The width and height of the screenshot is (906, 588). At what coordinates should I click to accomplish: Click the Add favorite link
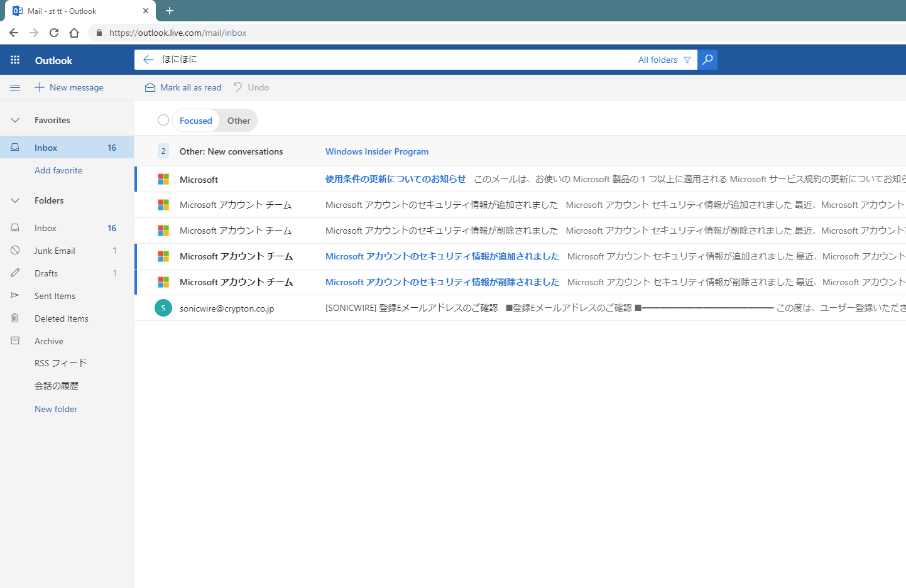pyautogui.click(x=58, y=170)
